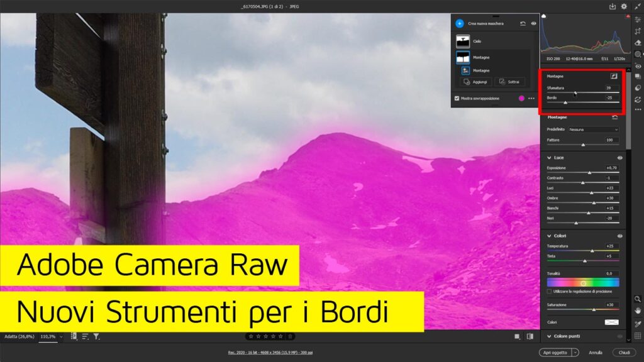Screen dimensions: 644x362
Task: Select the Healing eraser tool
Action: pos(638,43)
